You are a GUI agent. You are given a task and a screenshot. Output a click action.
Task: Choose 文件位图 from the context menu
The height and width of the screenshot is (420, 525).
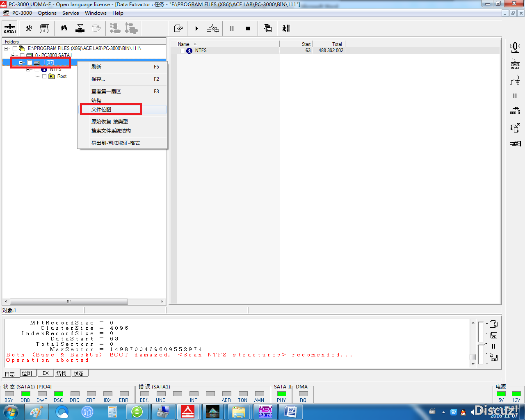click(x=101, y=110)
